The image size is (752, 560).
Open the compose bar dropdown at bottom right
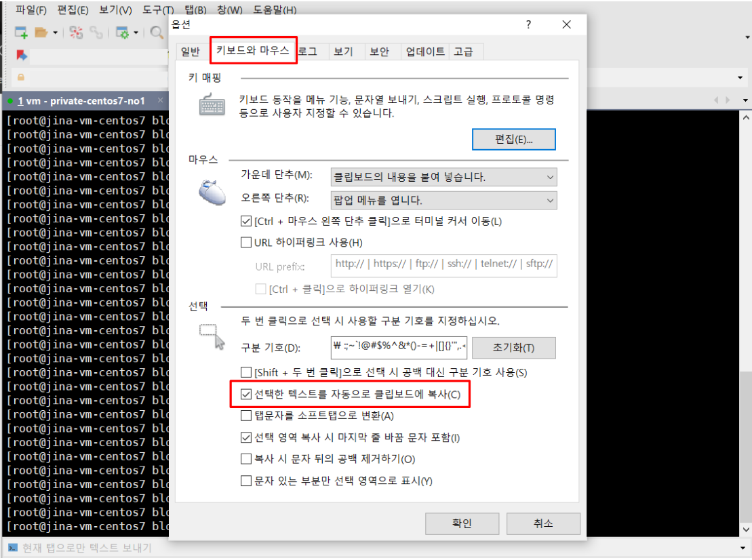(743, 548)
